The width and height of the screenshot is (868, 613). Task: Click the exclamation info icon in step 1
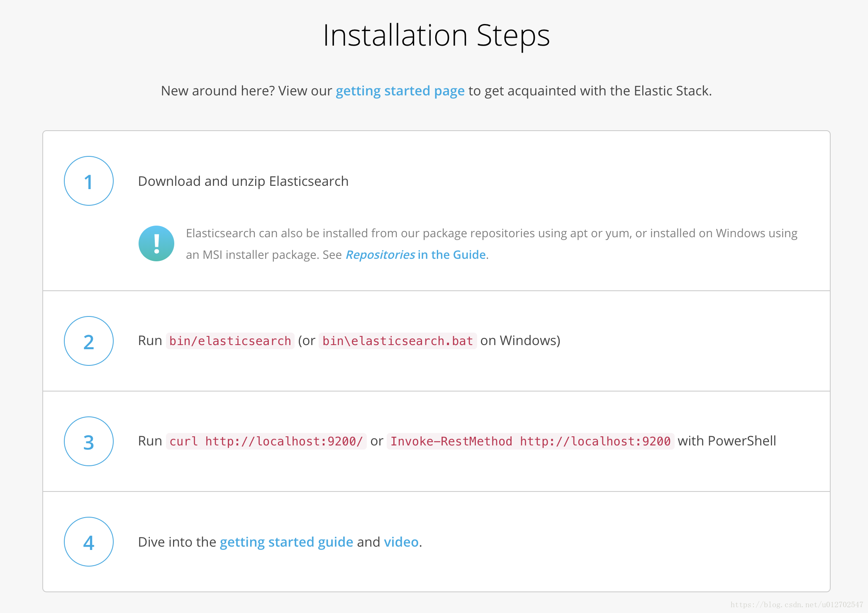point(156,243)
